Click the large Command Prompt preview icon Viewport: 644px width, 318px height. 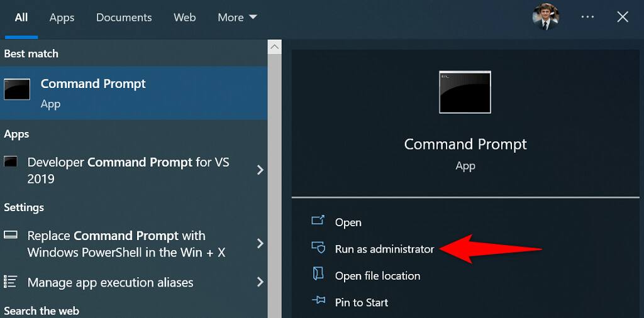point(465,92)
